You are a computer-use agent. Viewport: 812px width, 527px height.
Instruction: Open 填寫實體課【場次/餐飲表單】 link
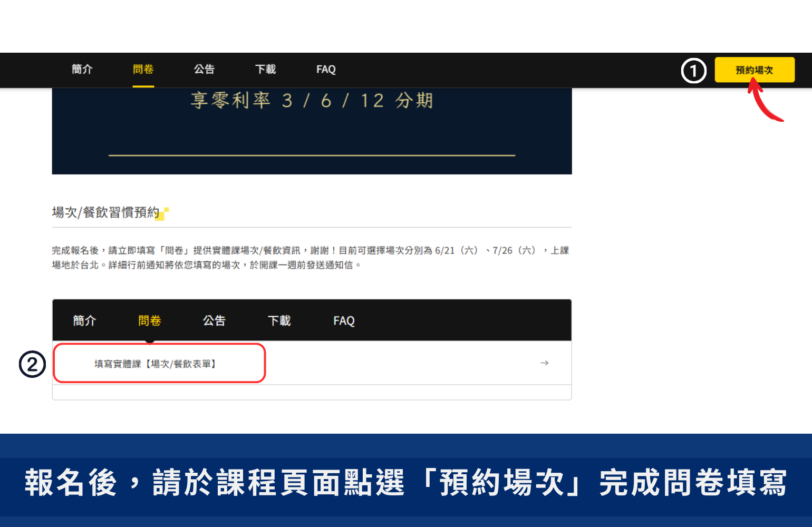155,364
